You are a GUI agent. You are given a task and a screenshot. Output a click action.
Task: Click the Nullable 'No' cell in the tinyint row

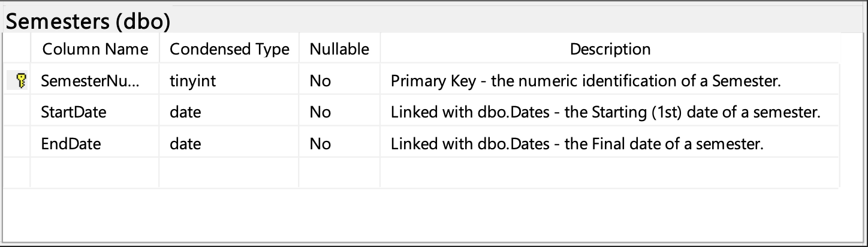pyautogui.click(x=320, y=81)
